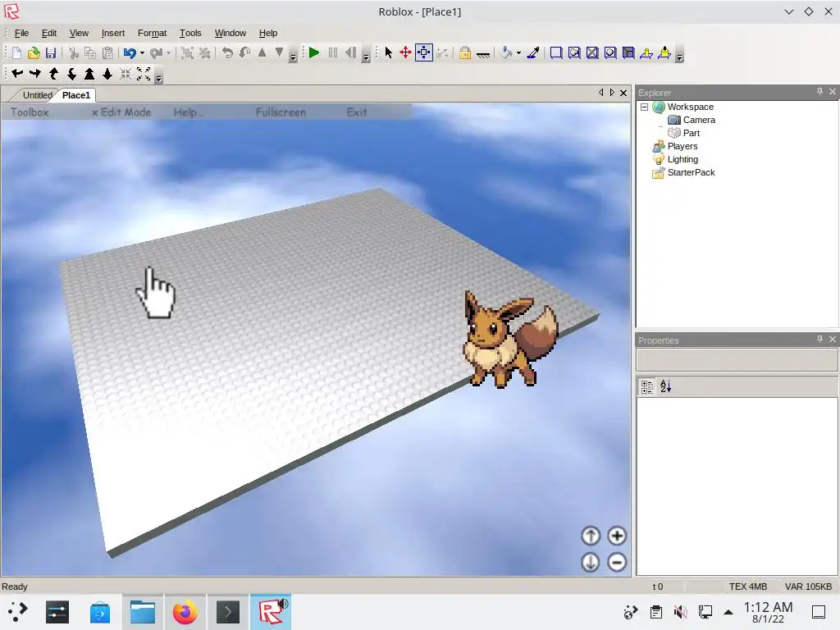The width and height of the screenshot is (840, 630).
Task: Click the blue Undo arrow icon
Action: 129,53
